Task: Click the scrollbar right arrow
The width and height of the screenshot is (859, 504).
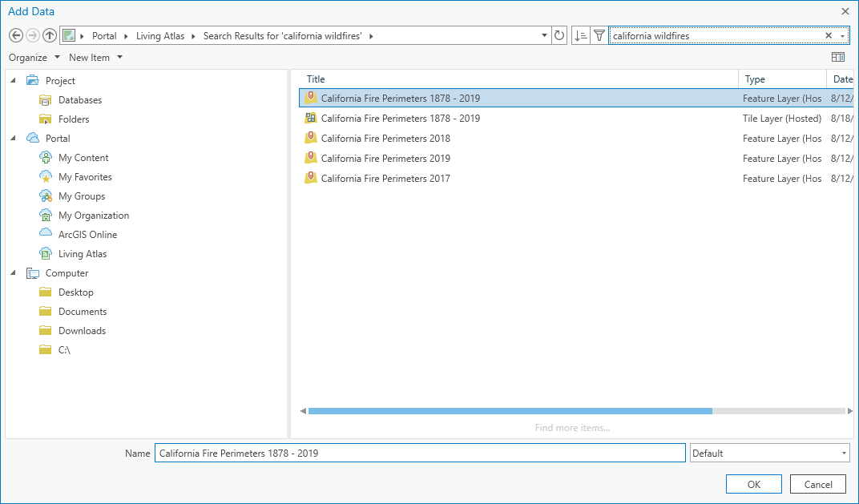Action: (850, 411)
